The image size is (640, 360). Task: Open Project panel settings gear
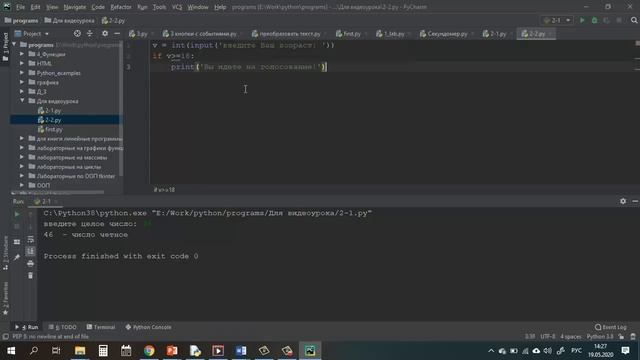click(x=105, y=33)
